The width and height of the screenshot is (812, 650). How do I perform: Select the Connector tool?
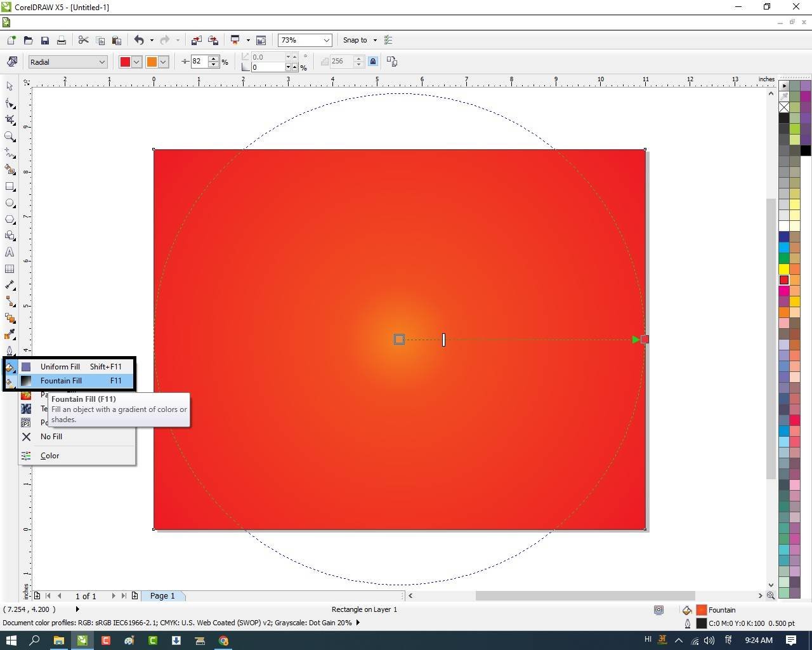coord(10,302)
